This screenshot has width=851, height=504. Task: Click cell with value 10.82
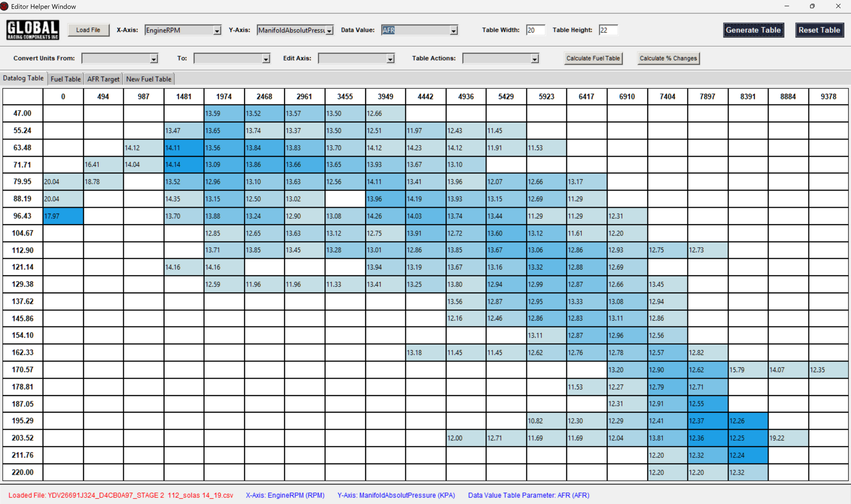pyautogui.click(x=546, y=421)
